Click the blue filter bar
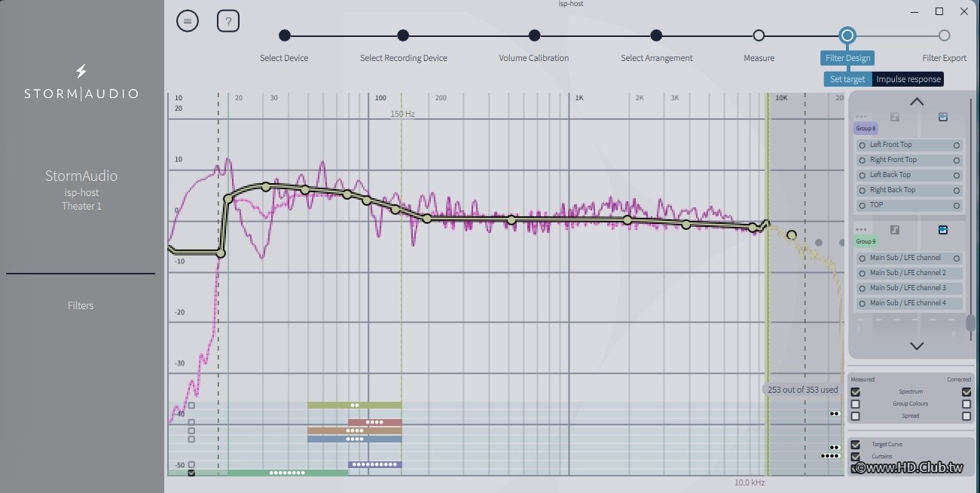The image size is (980, 493). 354,439
